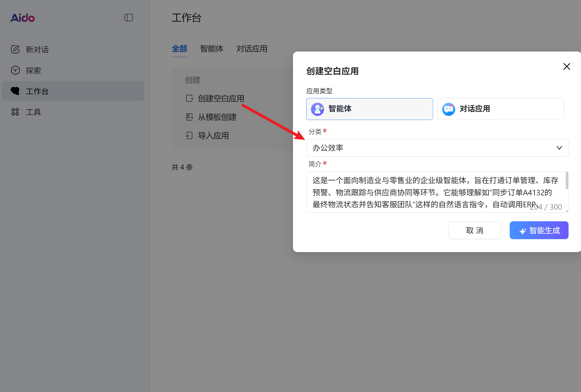Close the 创建空白应用 dialog

point(567,66)
